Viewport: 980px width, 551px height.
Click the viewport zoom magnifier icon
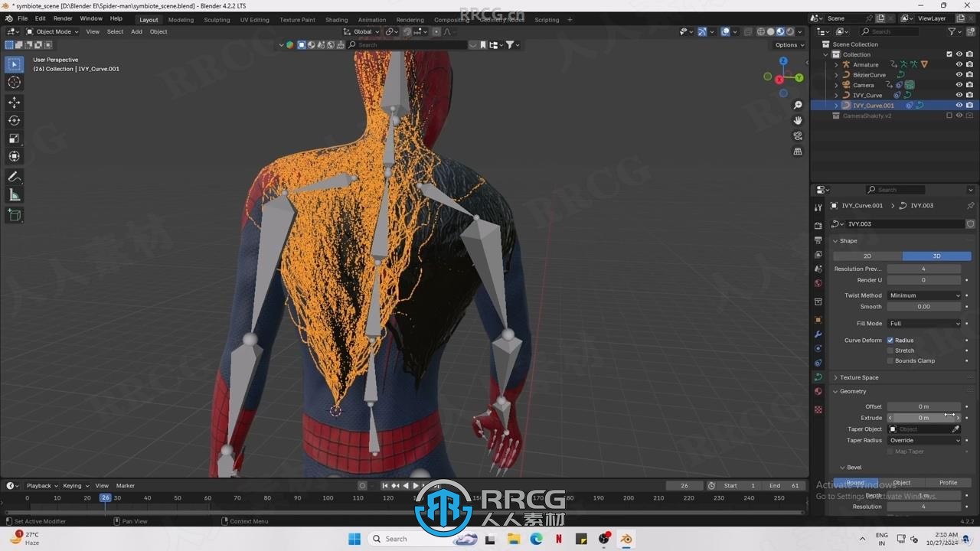pyautogui.click(x=798, y=106)
